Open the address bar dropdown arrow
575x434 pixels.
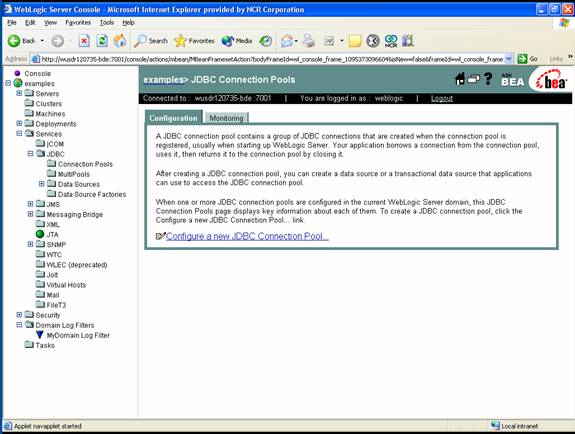tap(509, 59)
